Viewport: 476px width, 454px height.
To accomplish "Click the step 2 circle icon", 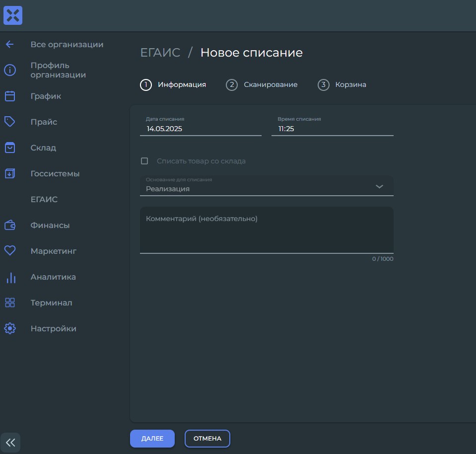I will [232, 85].
